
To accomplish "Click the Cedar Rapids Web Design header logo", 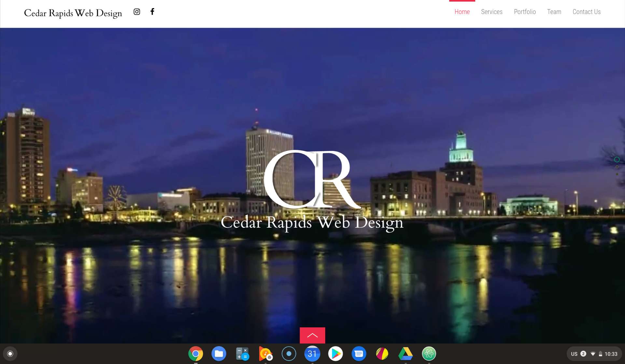I will point(73,13).
